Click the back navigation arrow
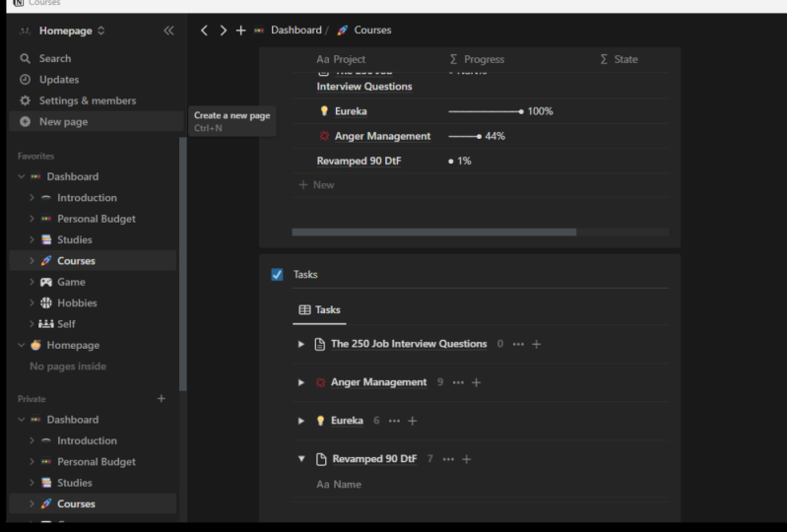This screenshot has width=787, height=532. [x=205, y=31]
